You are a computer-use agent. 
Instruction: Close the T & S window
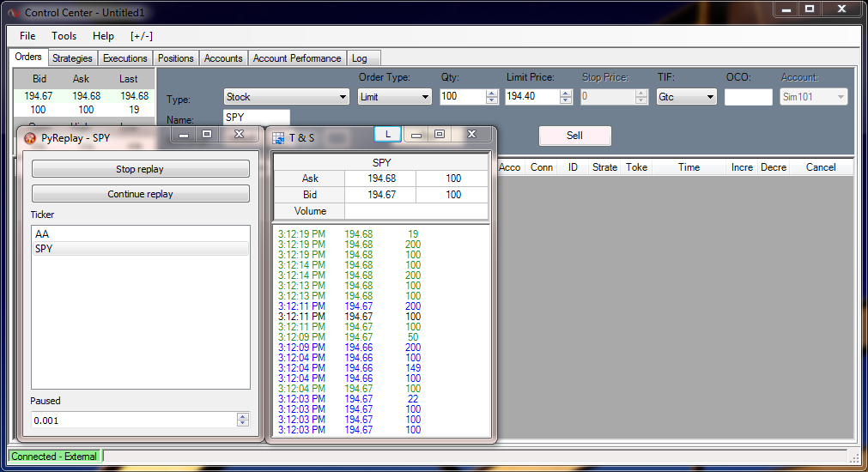(x=471, y=135)
